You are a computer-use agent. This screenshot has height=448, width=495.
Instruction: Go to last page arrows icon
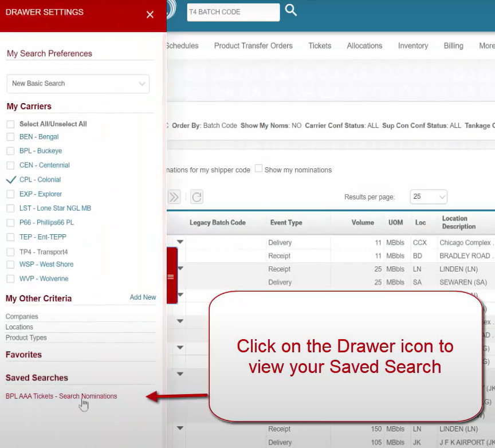(x=174, y=197)
